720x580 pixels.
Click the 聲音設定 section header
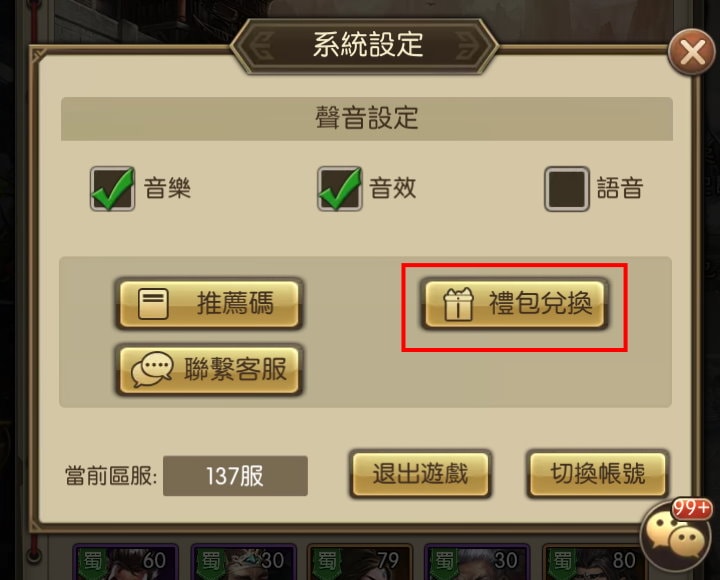[367, 118]
